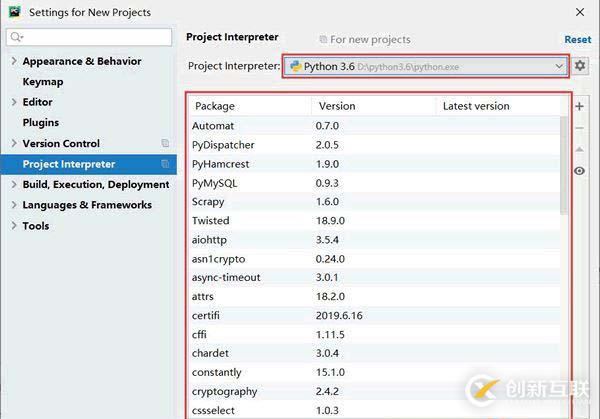Select the Automat package row

click(375, 126)
